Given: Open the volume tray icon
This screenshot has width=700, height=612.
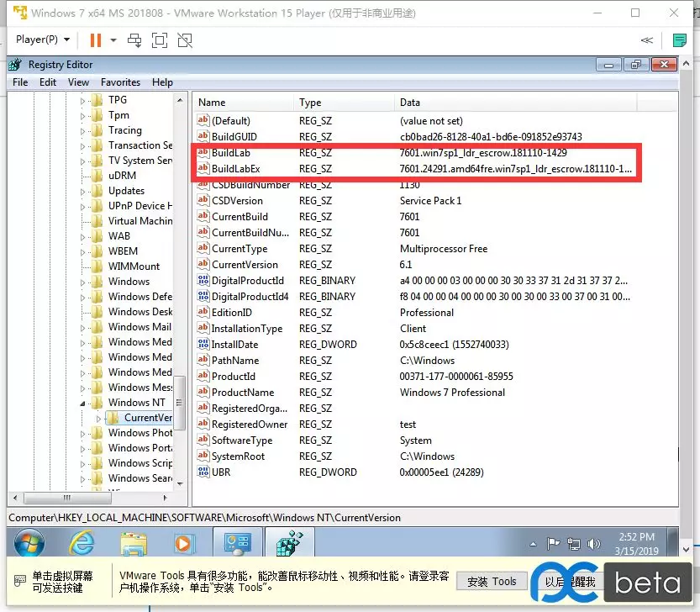Looking at the screenshot, I should [x=593, y=544].
